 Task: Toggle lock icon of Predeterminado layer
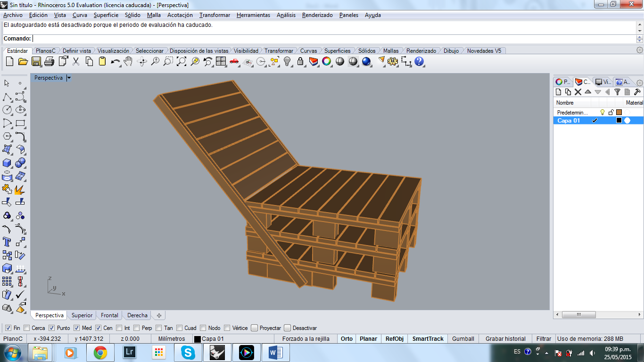[x=611, y=113]
